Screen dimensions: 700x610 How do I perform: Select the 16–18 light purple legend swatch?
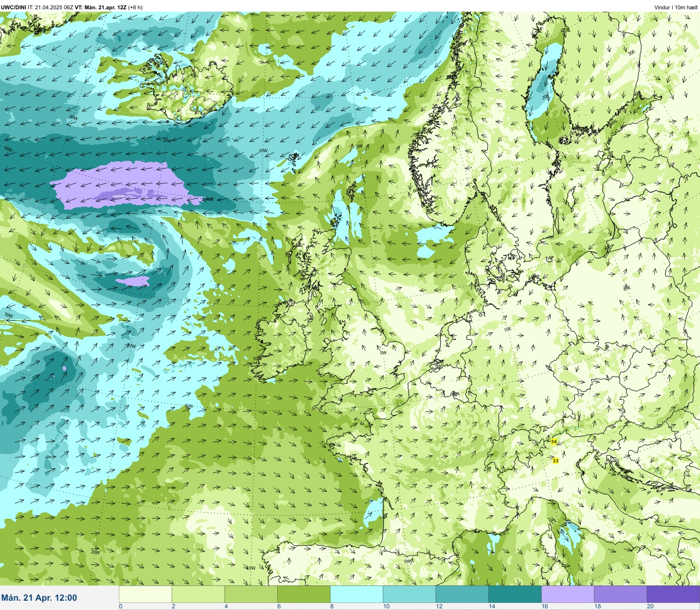(568, 594)
